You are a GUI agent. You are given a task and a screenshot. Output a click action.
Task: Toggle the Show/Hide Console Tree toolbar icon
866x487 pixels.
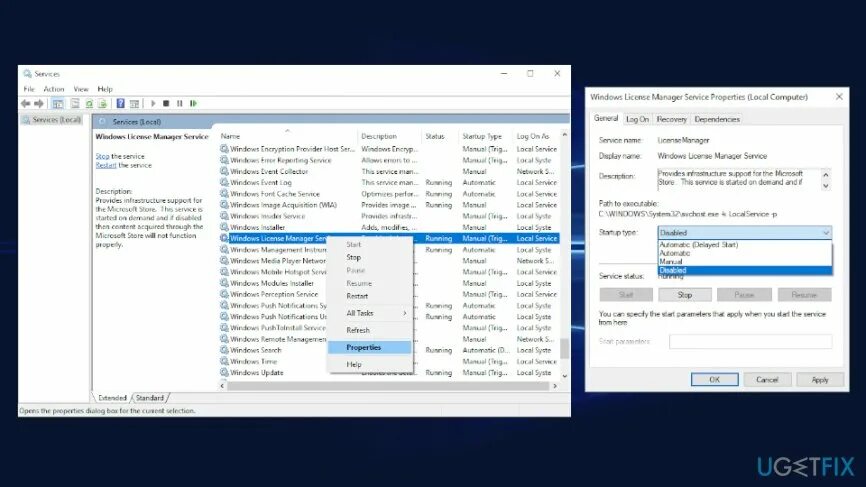pos(57,103)
